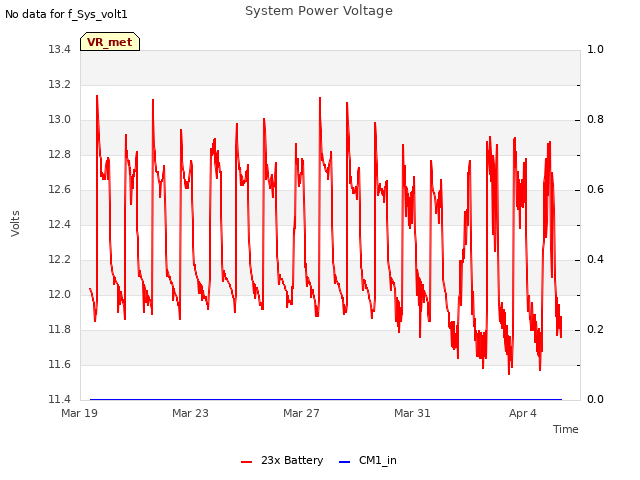The width and height of the screenshot is (640, 480).
Task: Click the Mar 19 x-axis tick label
Action: [80, 413]
